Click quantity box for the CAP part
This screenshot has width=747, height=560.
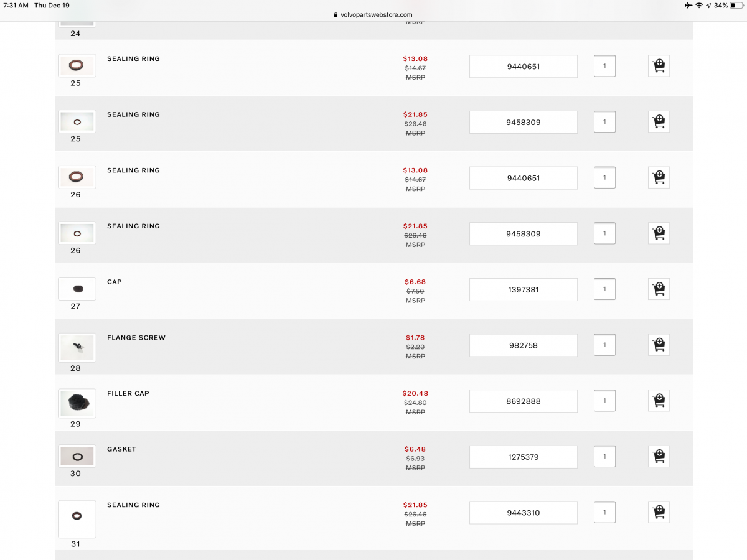(604, 289)
